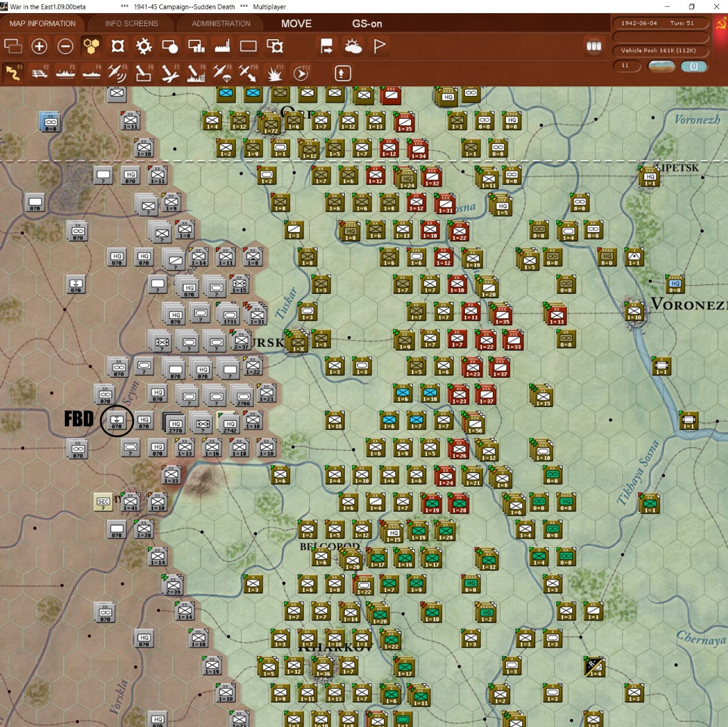Viewport: 728px width, 727px height.
Task: Click the blue pill showing 0
Action: [x=694, y=66]
